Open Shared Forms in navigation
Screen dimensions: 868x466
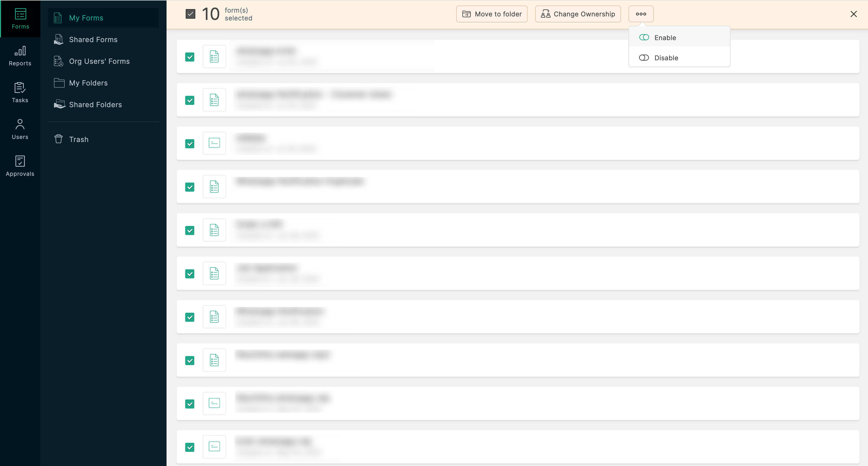[93, 40]
